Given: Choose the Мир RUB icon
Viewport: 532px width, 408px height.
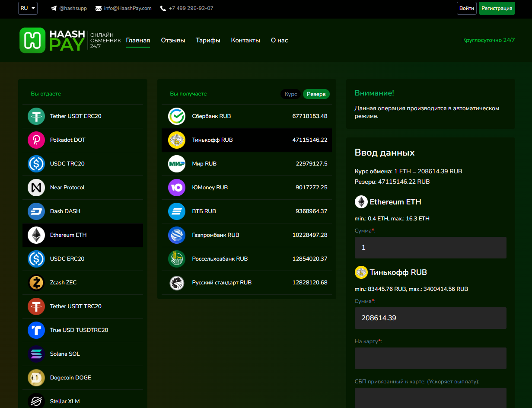Looking at the screenshot, I should (177, 164).
